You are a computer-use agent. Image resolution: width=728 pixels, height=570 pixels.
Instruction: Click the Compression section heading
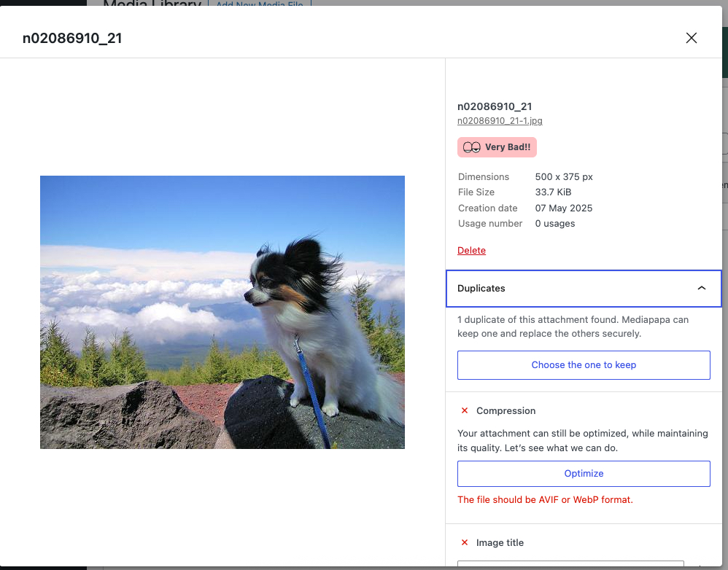pyautogui.click(x=506, y=410)
